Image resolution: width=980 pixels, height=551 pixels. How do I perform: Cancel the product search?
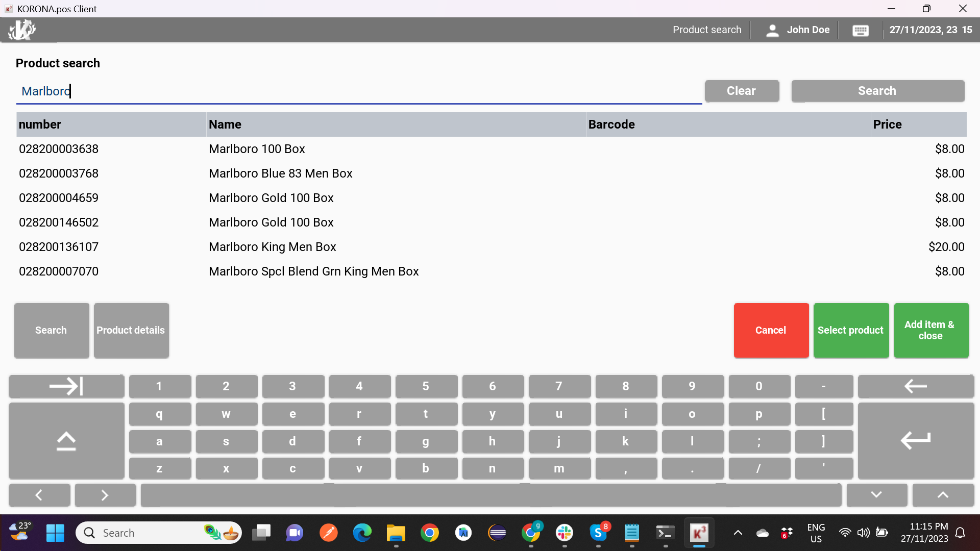(x=771, y=330)
